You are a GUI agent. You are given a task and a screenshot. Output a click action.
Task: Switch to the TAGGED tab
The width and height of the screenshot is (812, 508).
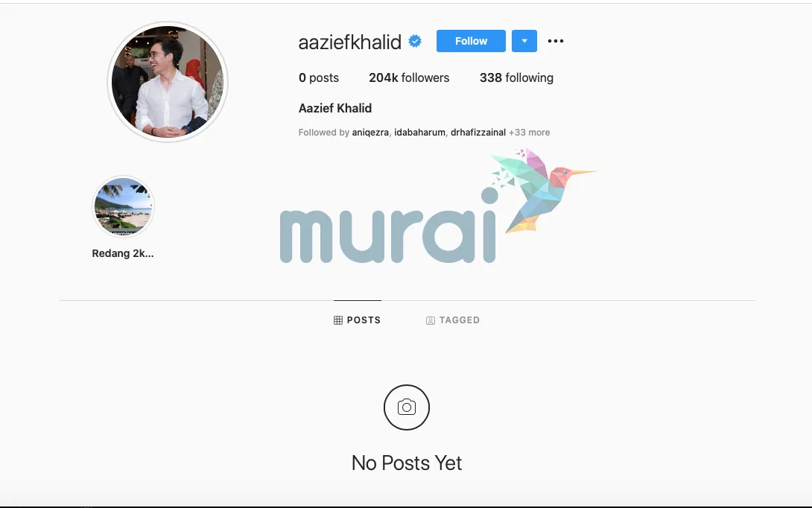453,320
